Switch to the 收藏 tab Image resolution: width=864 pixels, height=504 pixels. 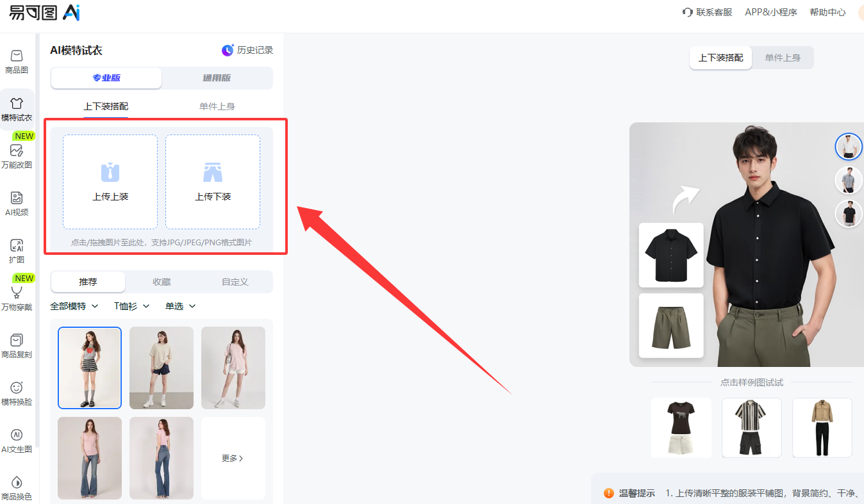point(162,282)
